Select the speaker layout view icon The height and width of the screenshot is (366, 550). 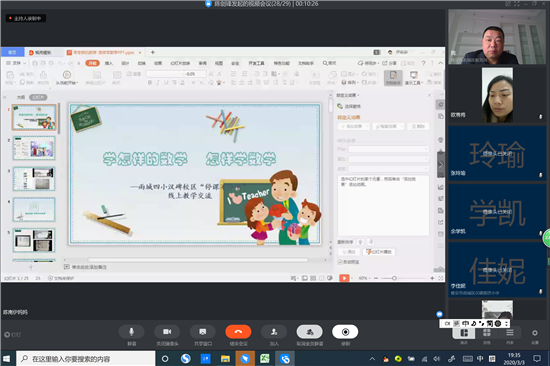point(464,333)
